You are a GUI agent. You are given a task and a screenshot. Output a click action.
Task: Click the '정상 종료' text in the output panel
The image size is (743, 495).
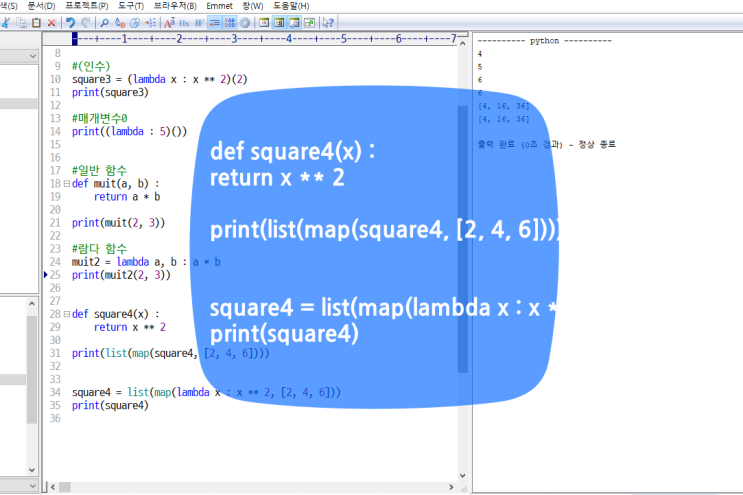click(x=597, y=144)
